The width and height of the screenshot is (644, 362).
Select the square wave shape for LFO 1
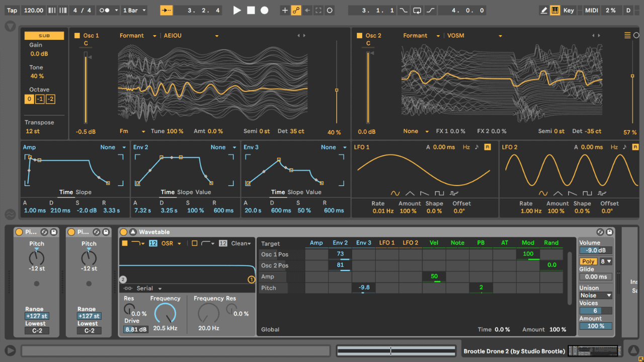click(439, 193)
